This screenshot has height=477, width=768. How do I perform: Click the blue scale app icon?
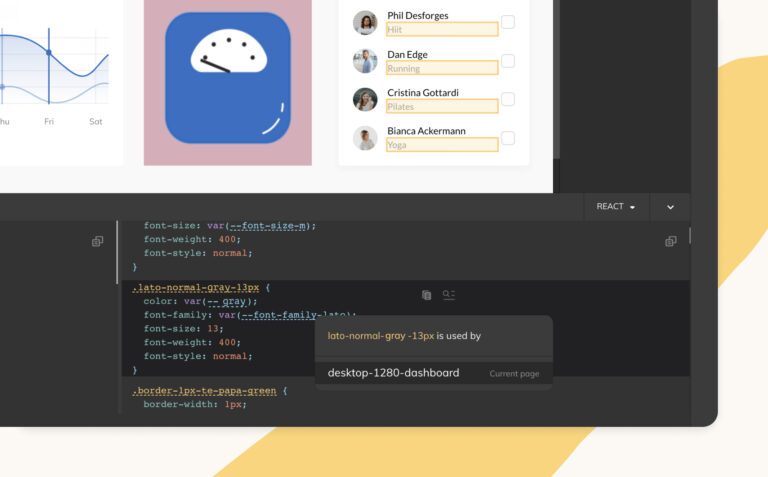point(227,77)
